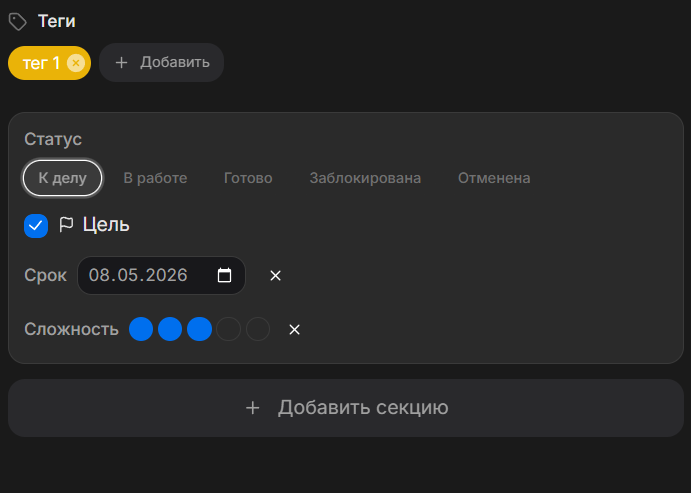Image resolution: width=691 pixels, height=493 pixels.
Task: Click the Срок label
Action: coord(45,276)
